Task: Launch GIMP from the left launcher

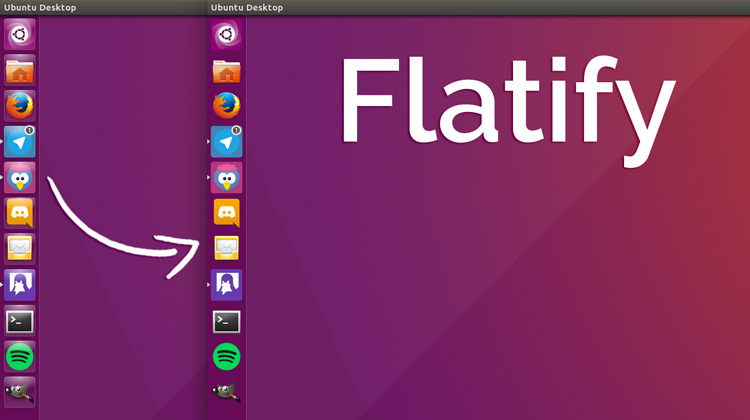Action: point(20,393)
